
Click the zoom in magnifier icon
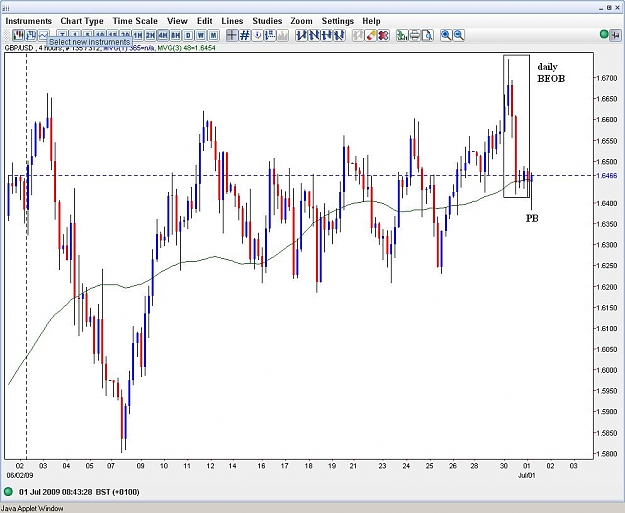tap(446, 35)
